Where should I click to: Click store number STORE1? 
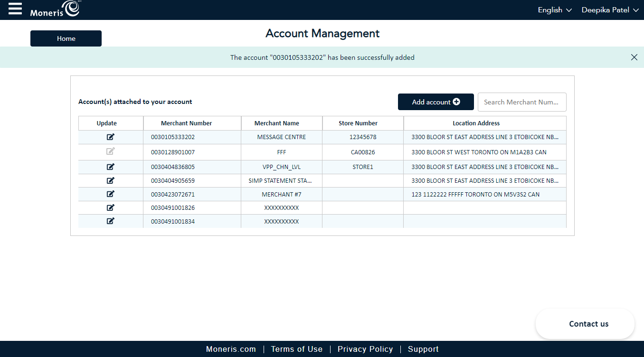[363, 167]
